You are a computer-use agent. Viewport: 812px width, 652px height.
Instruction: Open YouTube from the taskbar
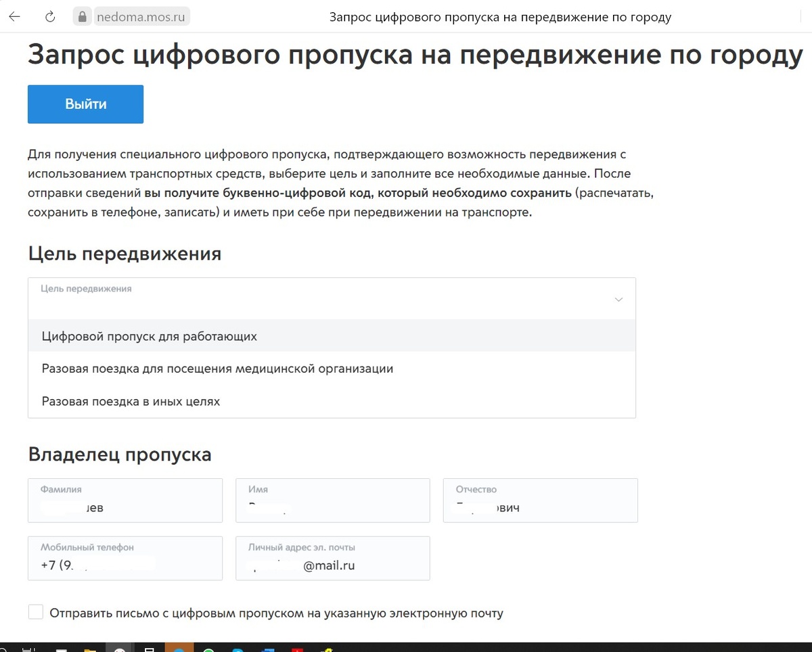296,648
